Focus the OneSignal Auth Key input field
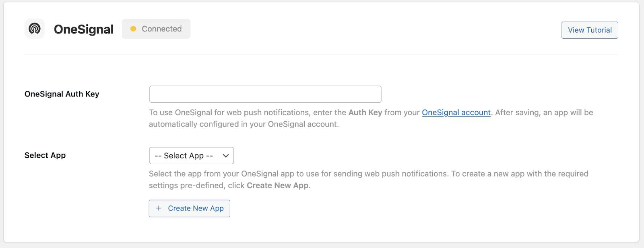Image resolution: width=644 pixels, height=248 pixels. pyautogui.click(x=265, y=94)
